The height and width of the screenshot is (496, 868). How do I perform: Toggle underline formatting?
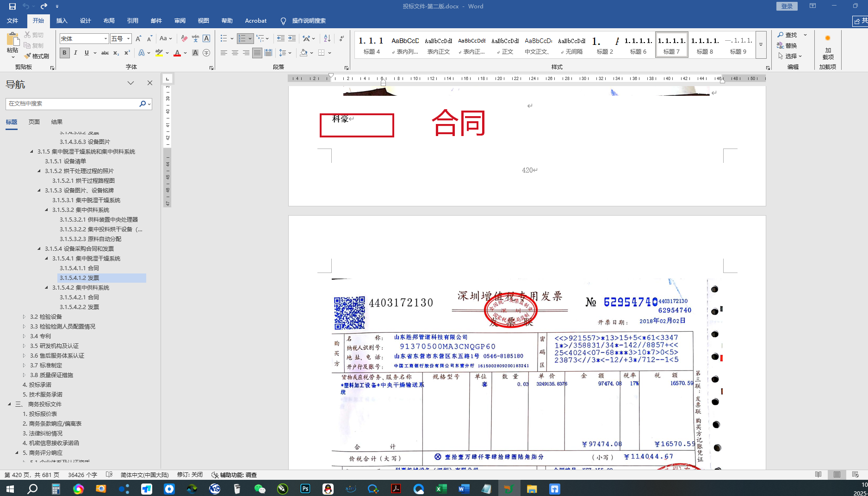pyautogui.click(x=87, y=53)
